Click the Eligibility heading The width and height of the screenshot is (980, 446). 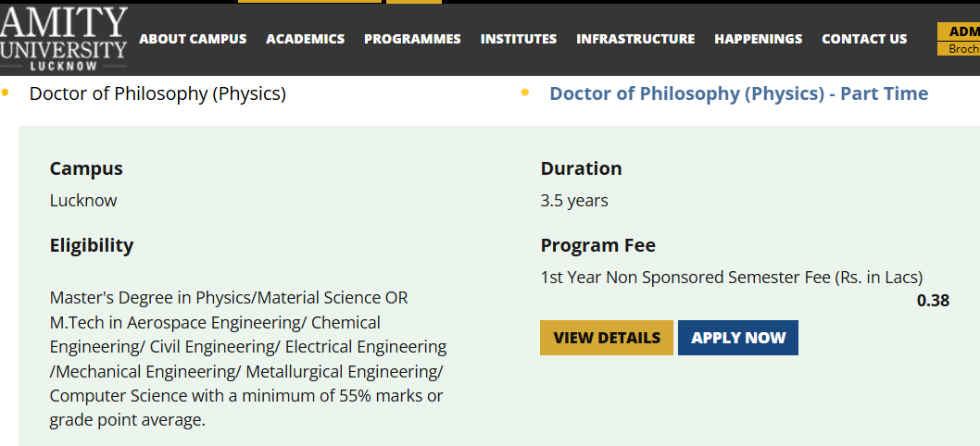(x=92, y=245)
